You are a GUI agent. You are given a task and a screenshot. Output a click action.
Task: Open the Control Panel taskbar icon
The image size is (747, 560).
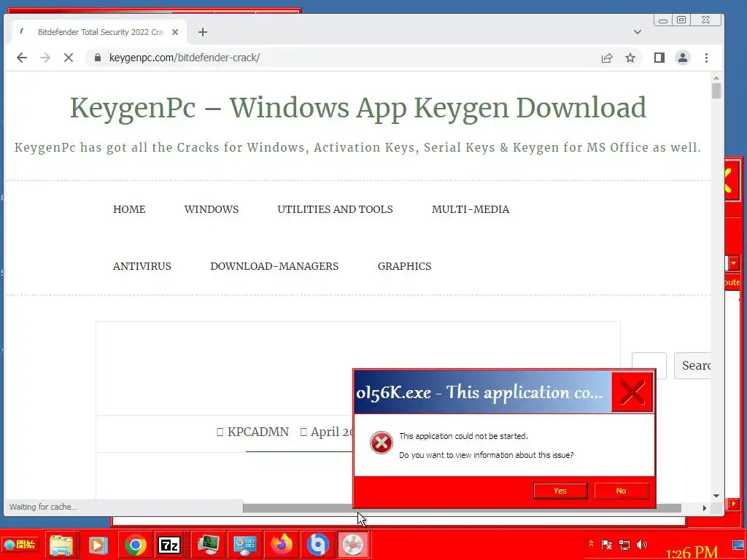point(245,545)
